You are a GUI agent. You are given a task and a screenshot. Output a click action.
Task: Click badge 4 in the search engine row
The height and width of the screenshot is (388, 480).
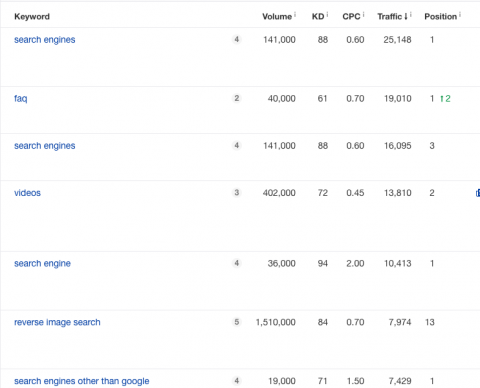pos(237,263)
